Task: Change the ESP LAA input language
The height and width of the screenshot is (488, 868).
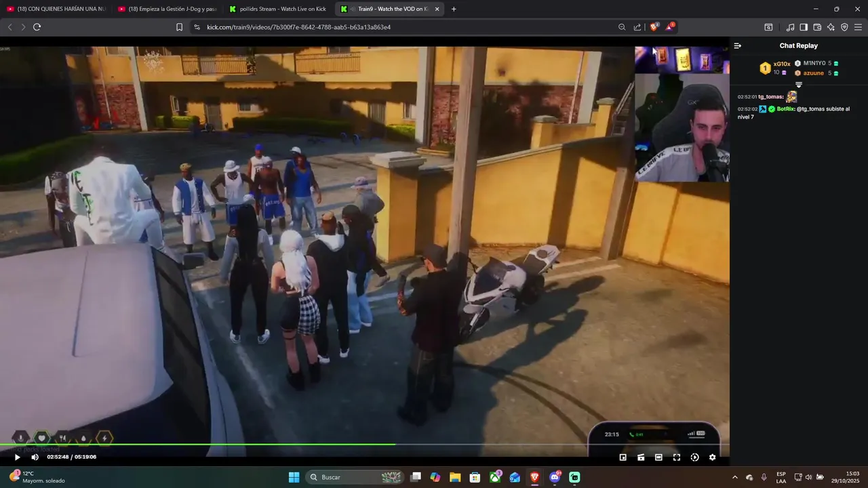Action: pos(781,477)
